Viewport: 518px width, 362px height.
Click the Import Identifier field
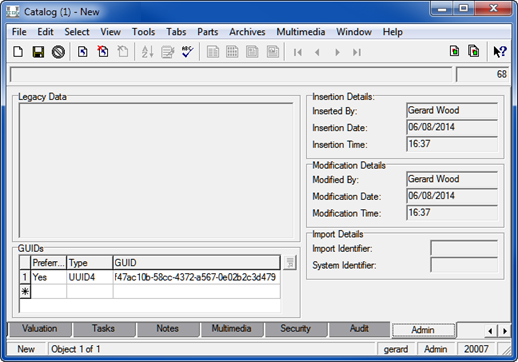[x=464, y=248]
